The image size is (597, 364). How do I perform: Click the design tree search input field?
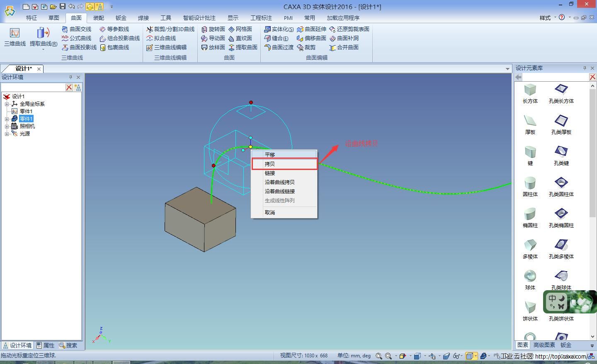click(x=33, y=87)
